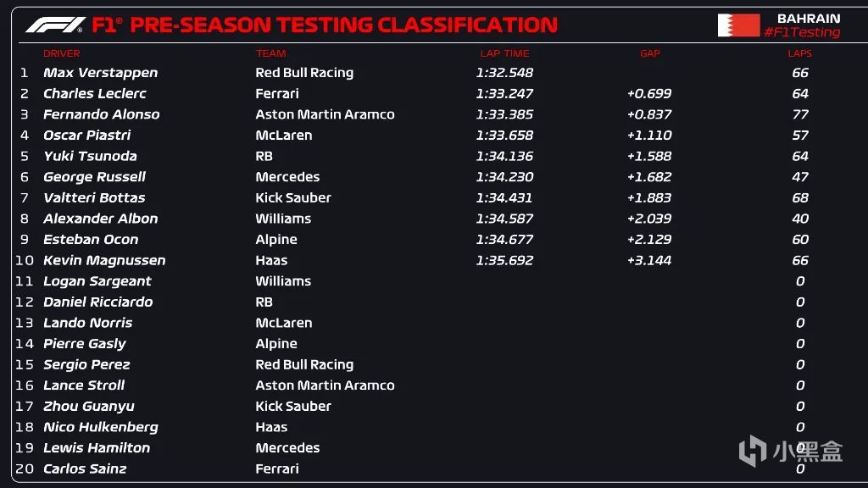Select Max Verstappen driver name

pyautogui.click(x=100, y=73)
